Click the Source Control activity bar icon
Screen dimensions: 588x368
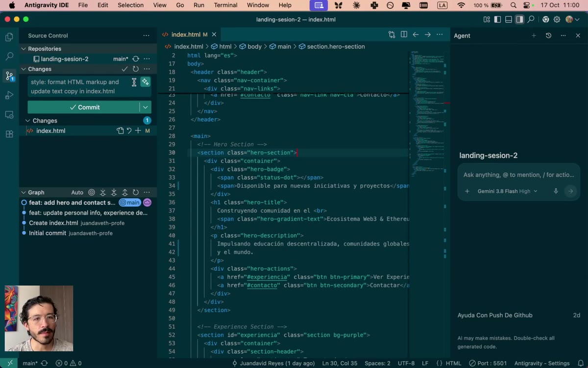pyautogui.click(x=9, y=76)
